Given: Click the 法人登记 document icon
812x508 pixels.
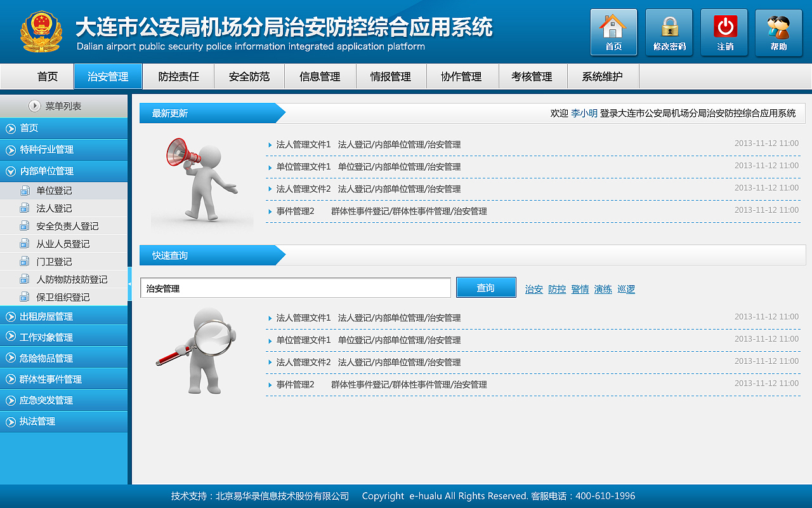Looking at the screenshot, I should click(24, 208).
